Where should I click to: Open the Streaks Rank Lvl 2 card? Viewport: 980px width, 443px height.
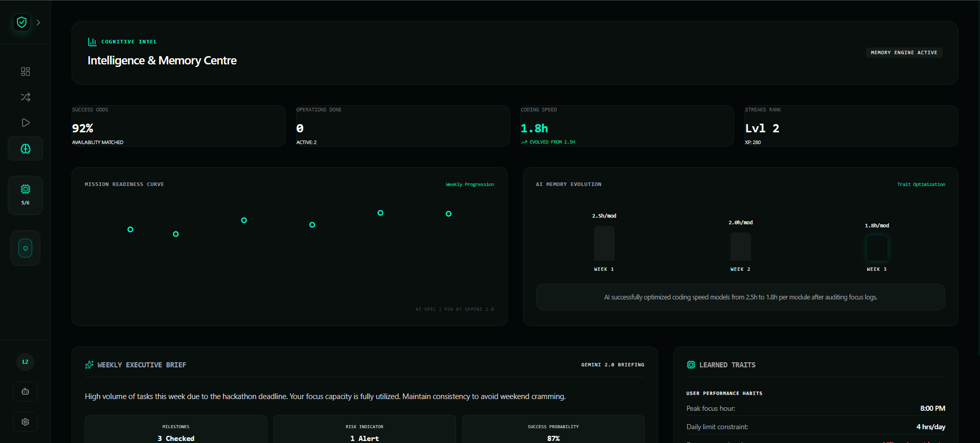pos(851,126)
